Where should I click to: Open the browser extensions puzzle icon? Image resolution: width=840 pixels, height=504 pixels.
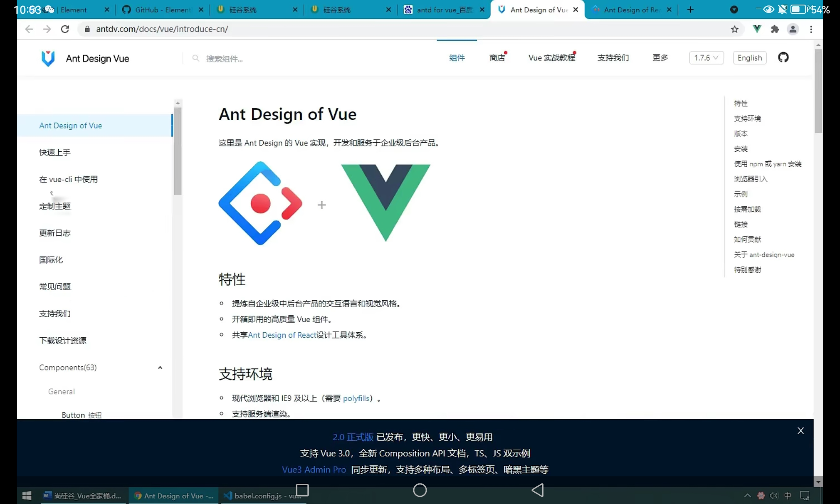point(775,29)
